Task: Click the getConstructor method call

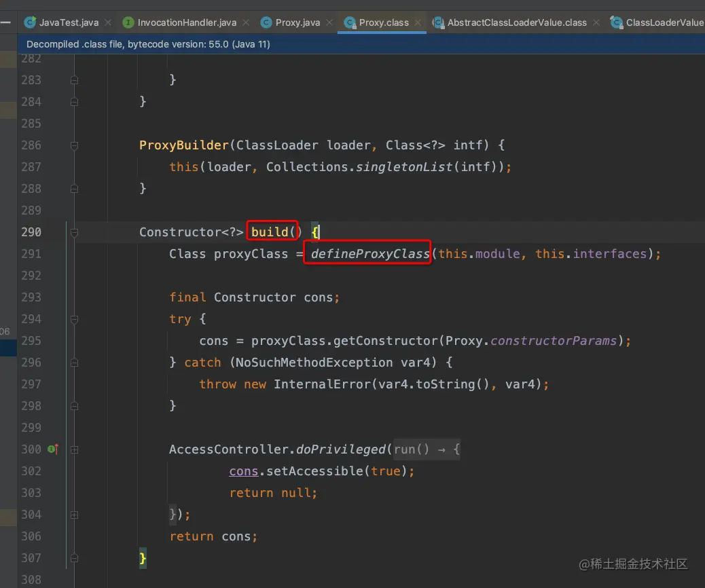Action: 385,341
